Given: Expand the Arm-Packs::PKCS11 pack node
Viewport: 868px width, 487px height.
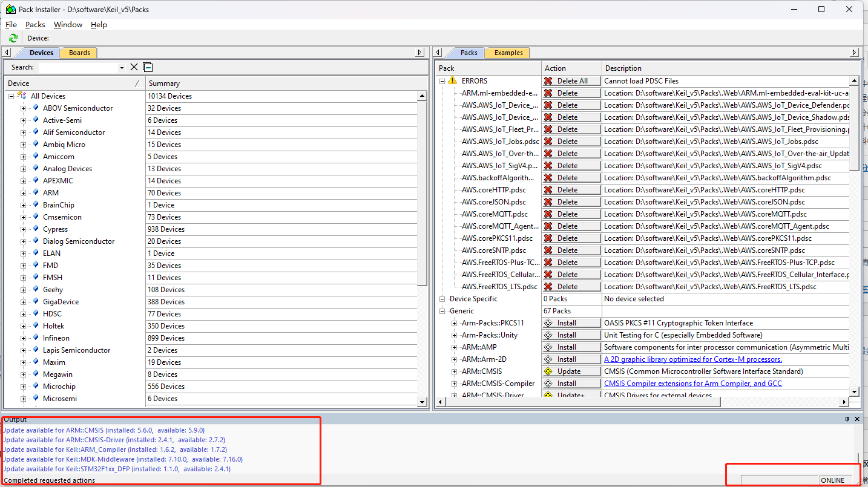Looking at the screenshot, I should [454, 323].
